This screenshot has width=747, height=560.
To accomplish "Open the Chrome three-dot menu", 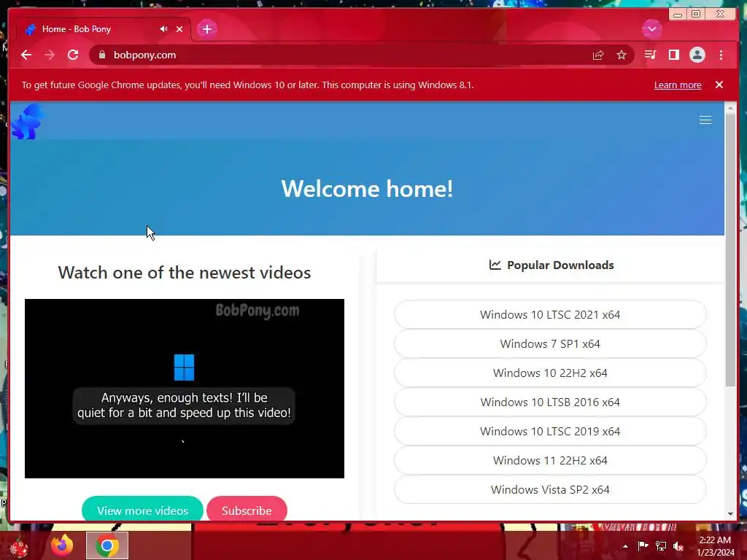I will [x=721, y=55].
